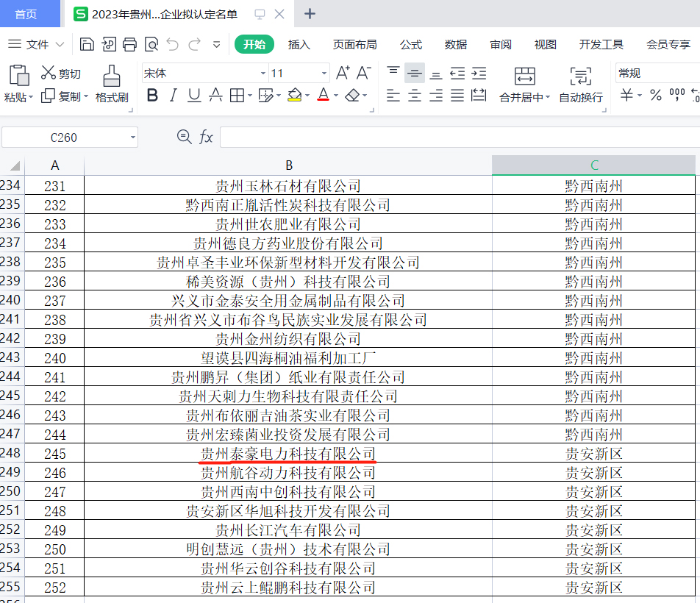The image size is (700, 603).
Task: Click the Currency yen symbol
Action: point(626,95)
